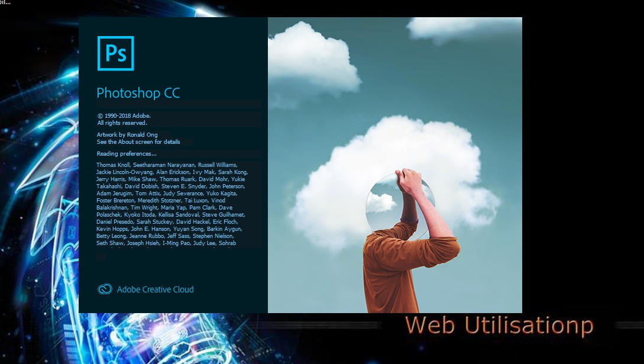Click the credits line starting 'Jerry Harris'
Viewport: 644px width, 364px height.
[x=170, y=179]
